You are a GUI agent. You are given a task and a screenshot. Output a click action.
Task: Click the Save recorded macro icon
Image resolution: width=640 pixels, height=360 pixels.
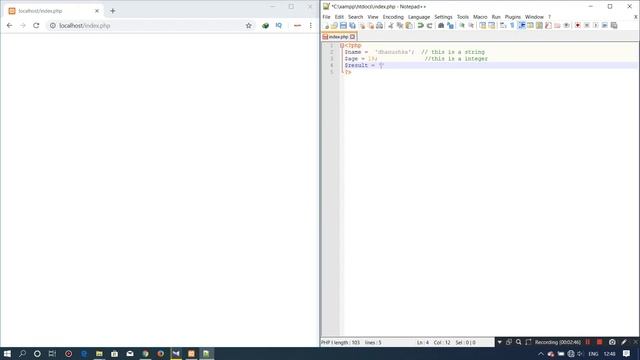(614, 25)
